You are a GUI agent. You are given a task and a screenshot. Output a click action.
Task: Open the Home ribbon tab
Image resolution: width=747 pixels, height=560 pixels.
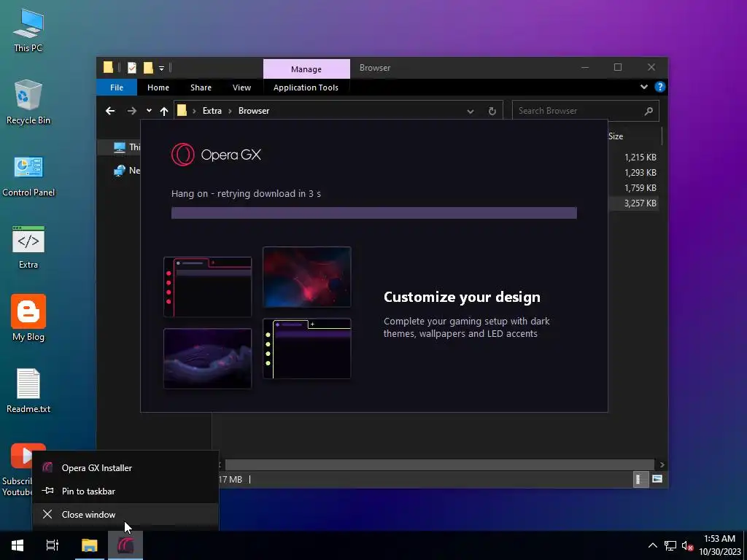coord(158,87)
